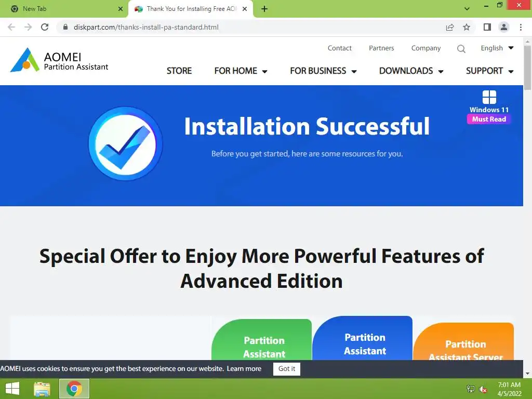Image resolution: width=532 pixels, height=399 pixels.
Task: Bookmark this page with the star icon
Action: pyautogui.click(x=467, y=27)
